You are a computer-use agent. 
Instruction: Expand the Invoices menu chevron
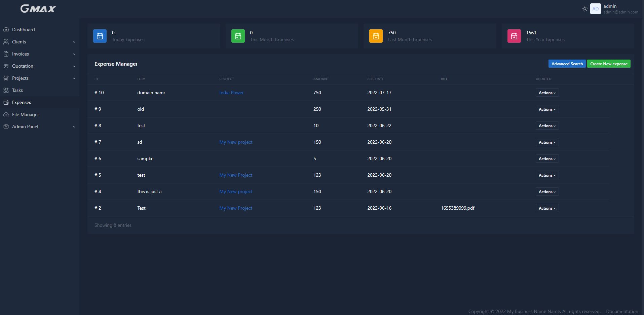tap(74, 54)
